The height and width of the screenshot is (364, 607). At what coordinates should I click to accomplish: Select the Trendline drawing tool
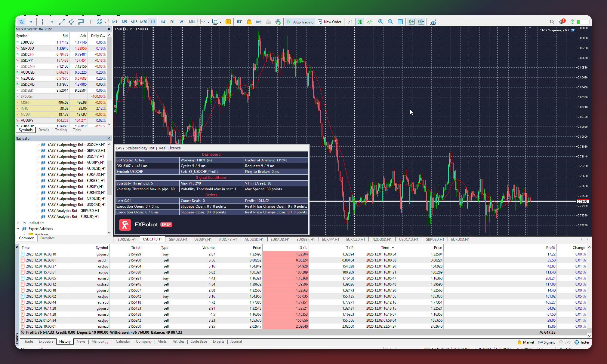point(62,22)
